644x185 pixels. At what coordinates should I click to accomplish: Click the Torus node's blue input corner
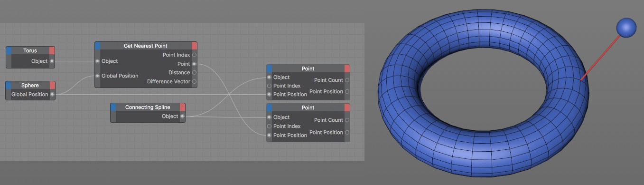(x=9, y=50)
